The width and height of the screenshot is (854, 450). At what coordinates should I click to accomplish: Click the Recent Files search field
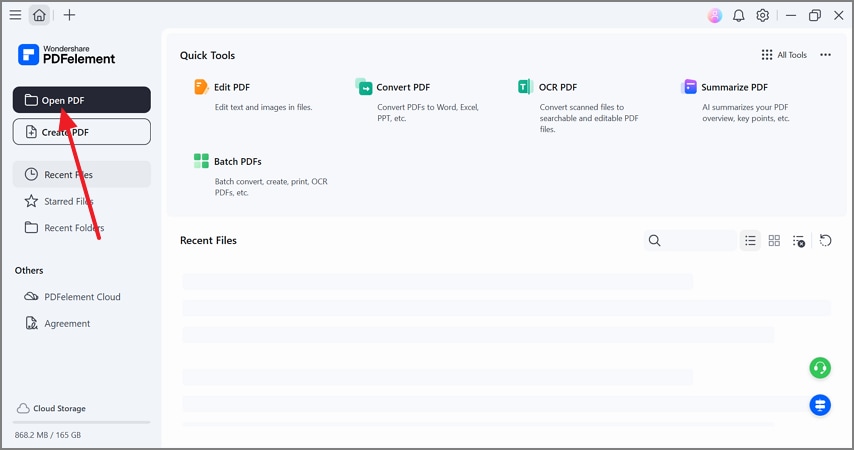pyautogui.click(x=690, y=240)
